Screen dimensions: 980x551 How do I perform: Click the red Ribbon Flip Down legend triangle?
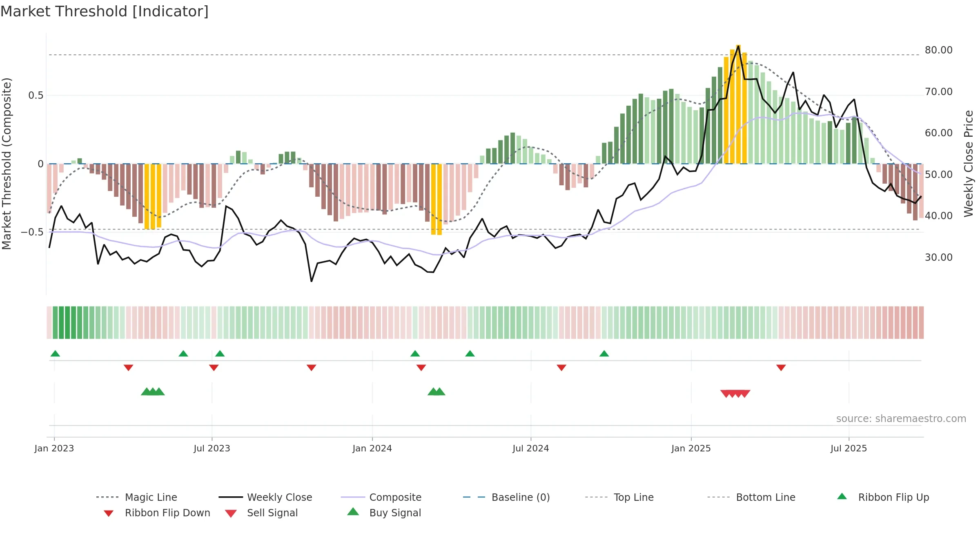[109, 513]
